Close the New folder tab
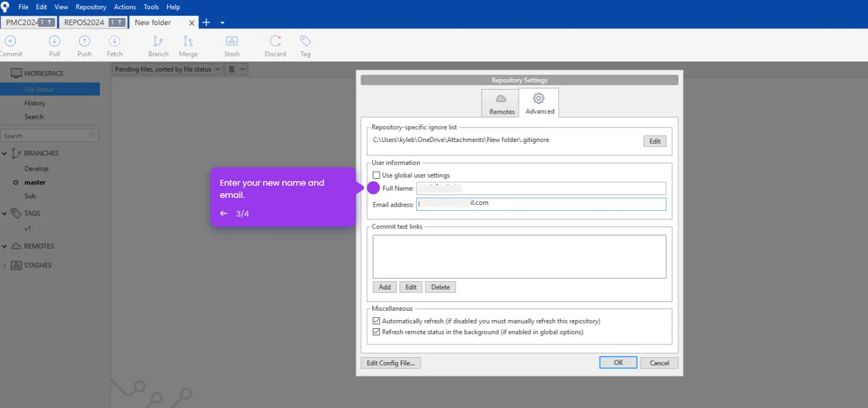 [192, 23]
